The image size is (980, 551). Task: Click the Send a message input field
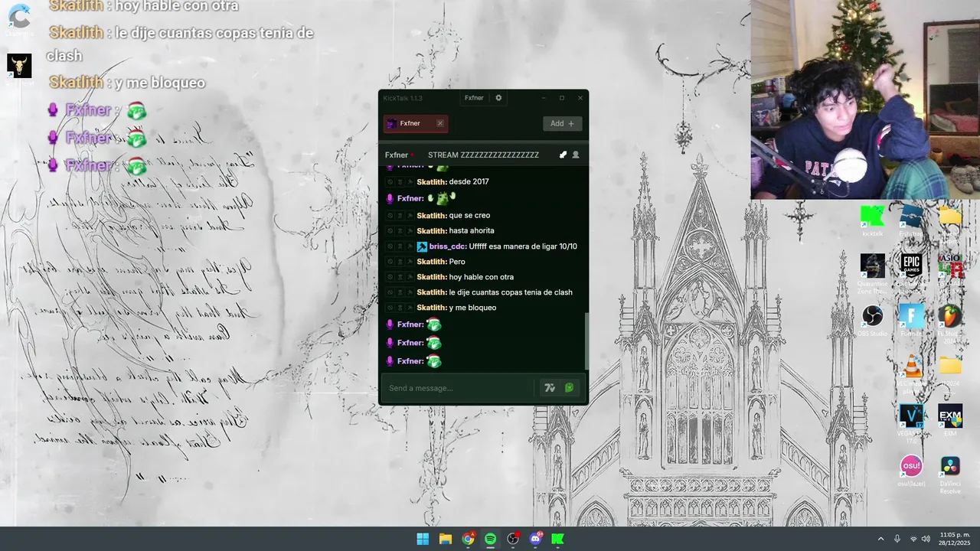coord(459,388)
